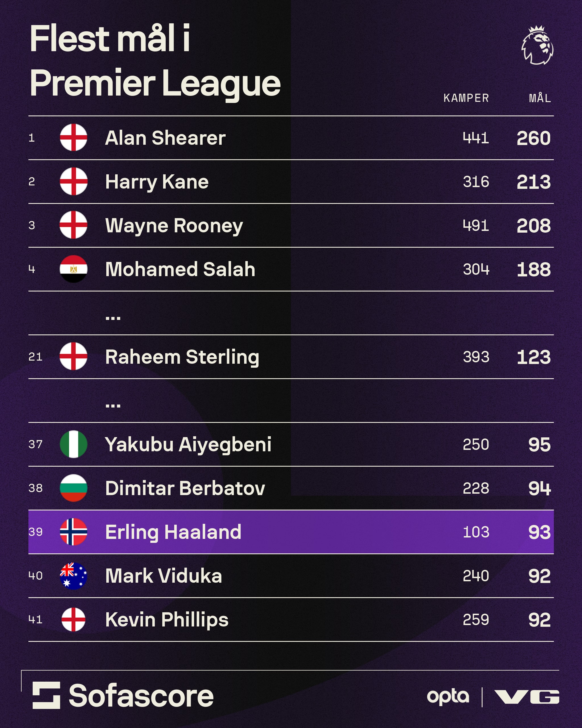The width and height of the screenshot is (582, 728).
Task: Click the KAMPER column header
Action: click(466, 98)
